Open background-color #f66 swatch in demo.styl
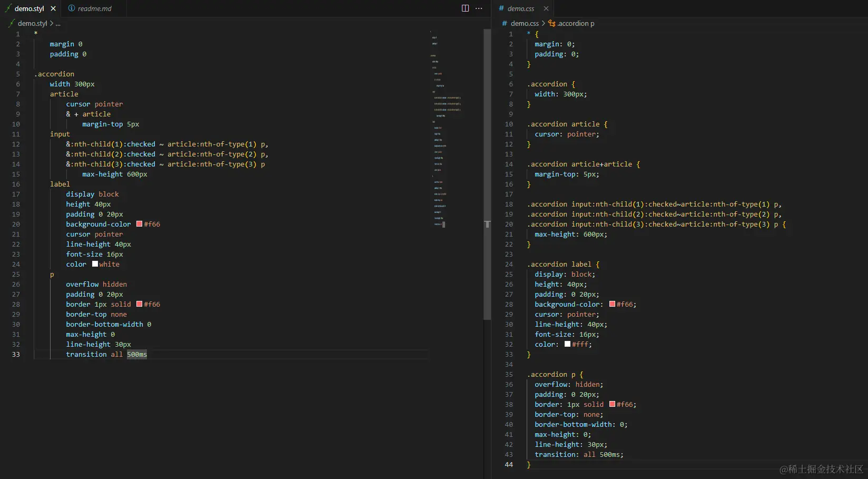 [x=140, y=224]
